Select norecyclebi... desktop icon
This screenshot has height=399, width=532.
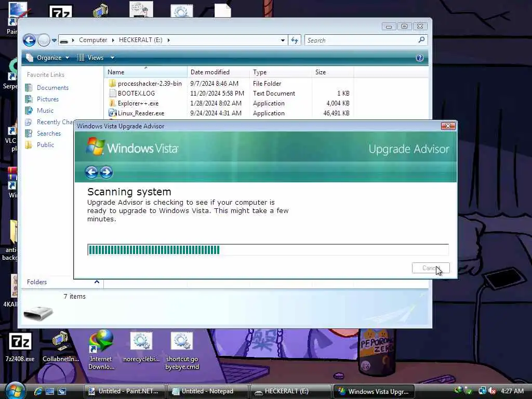[x=141, y=347]
